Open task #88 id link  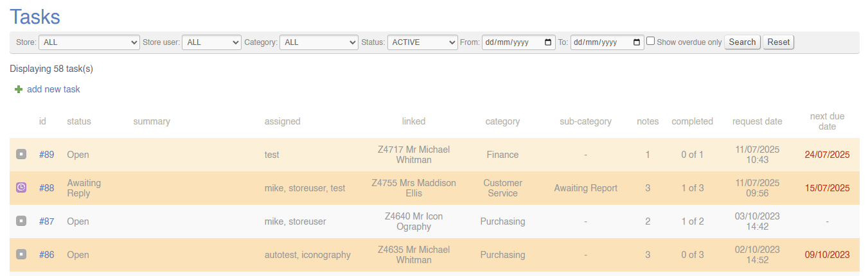(x=46, y=188)
